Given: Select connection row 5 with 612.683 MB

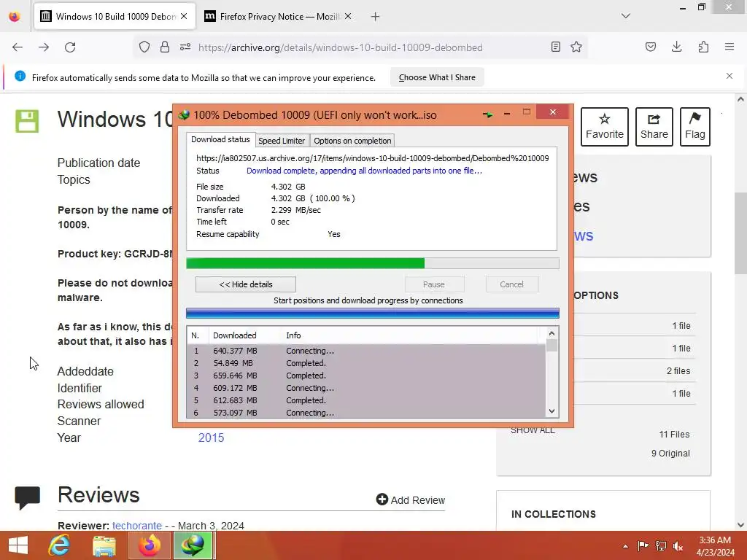Looking at the screenshot, I should coord(366,400).
